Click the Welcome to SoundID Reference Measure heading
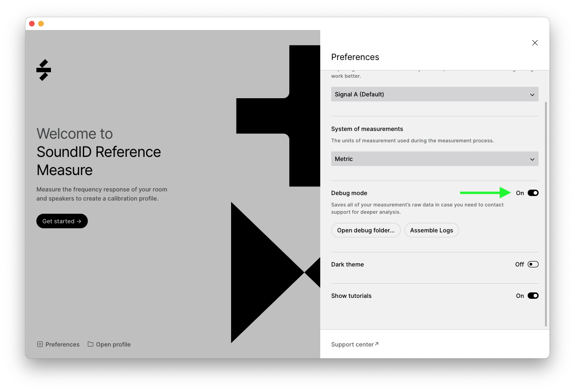Image resolution: width=575 pixels, height=392 pixels. point(99,152)
